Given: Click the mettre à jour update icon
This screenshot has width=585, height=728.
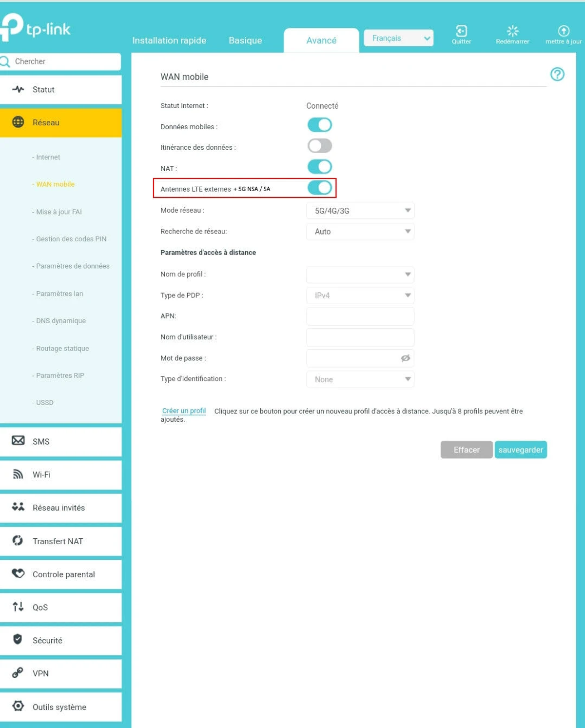Looking at the screenshot, I should tap(564, 31).
